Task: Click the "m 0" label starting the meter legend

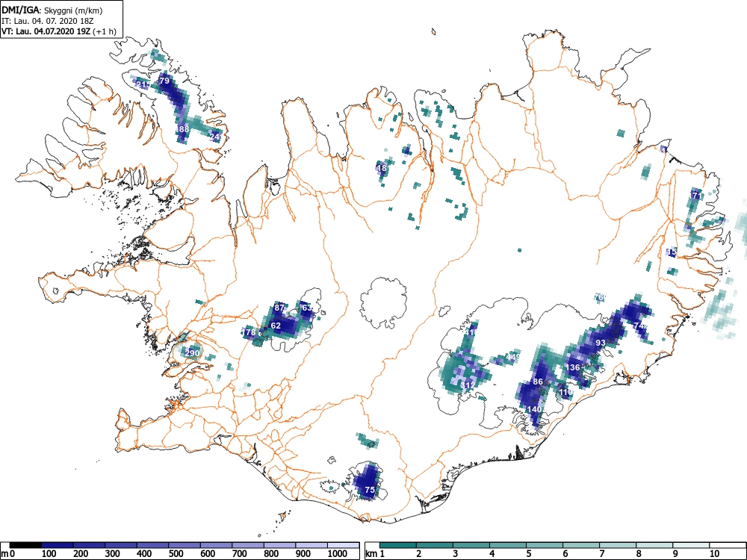Action: (7, 554)
